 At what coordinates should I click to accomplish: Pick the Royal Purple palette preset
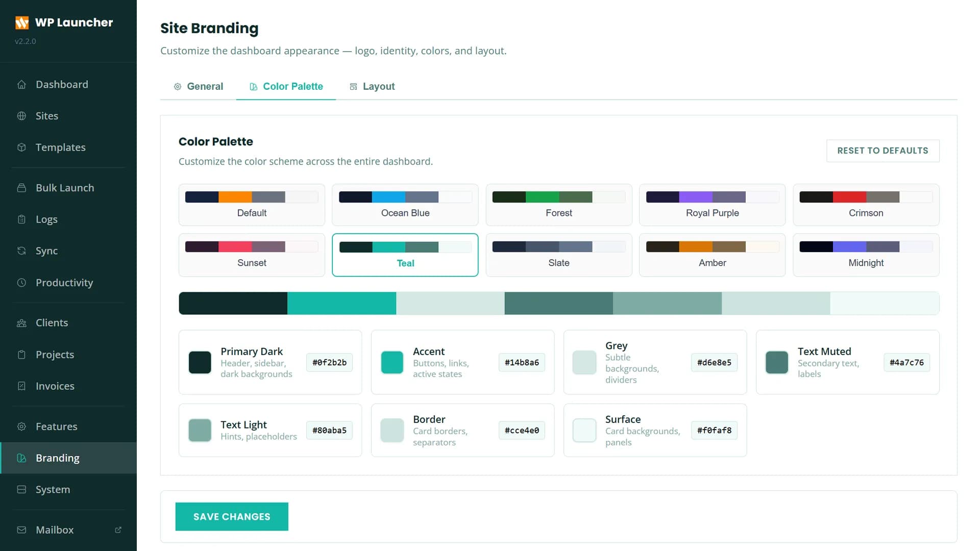pyautogui.click(x=712, y=205)
